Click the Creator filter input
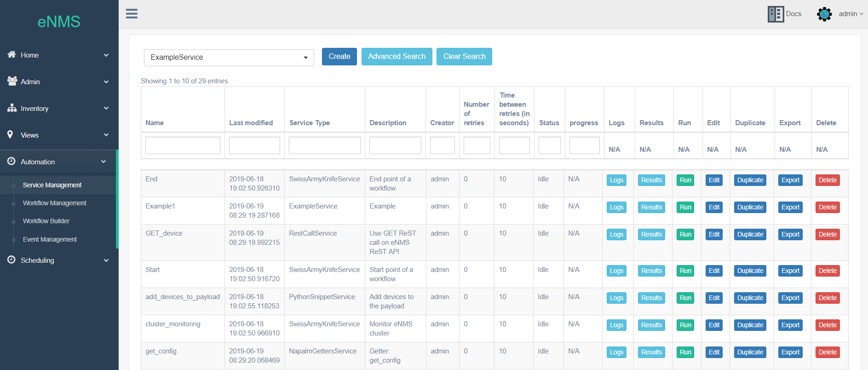 (x=443, y=145)
